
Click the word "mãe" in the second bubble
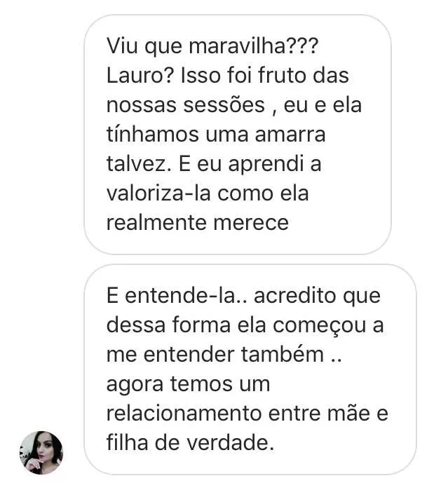pyautogui.click(x=348, y=414)
